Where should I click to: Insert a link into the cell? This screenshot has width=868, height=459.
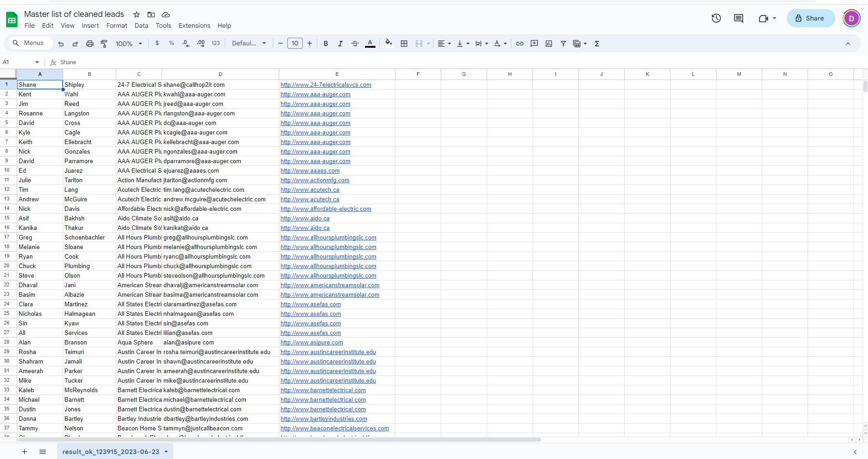point(520,44)
